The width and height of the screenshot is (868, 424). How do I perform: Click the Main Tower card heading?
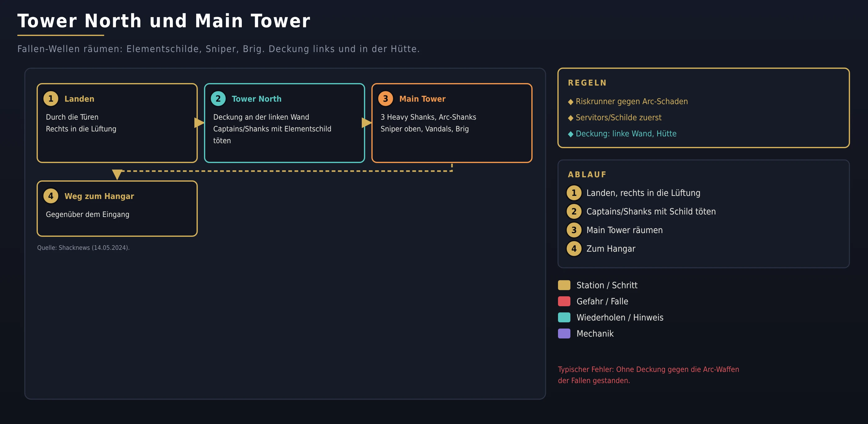pos(422,99)
